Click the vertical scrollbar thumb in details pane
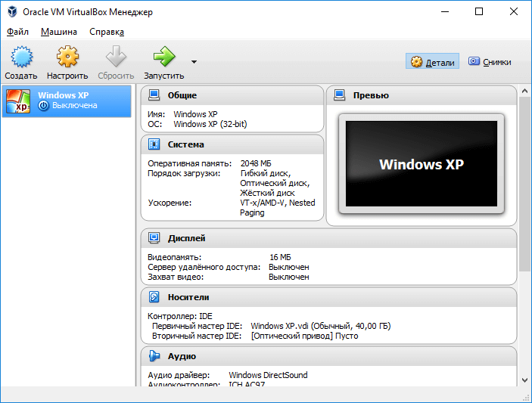This screenshot has height=403, width=532. (x=524, y=184)
